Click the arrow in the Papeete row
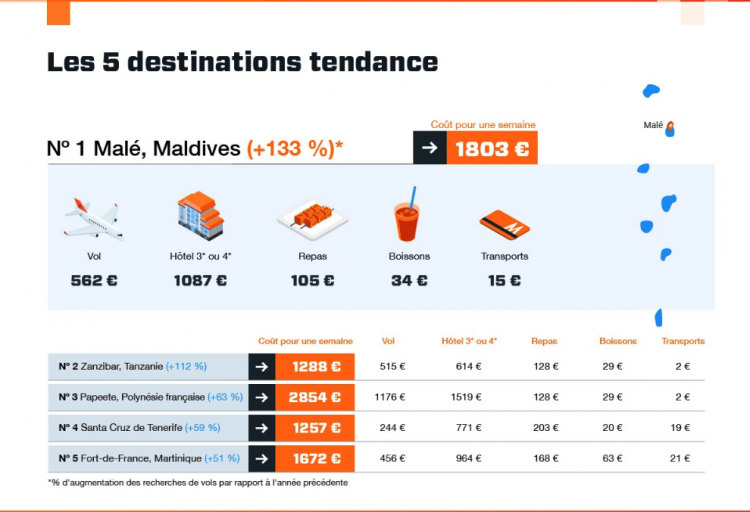750x512 pixels. click(262, 397)
